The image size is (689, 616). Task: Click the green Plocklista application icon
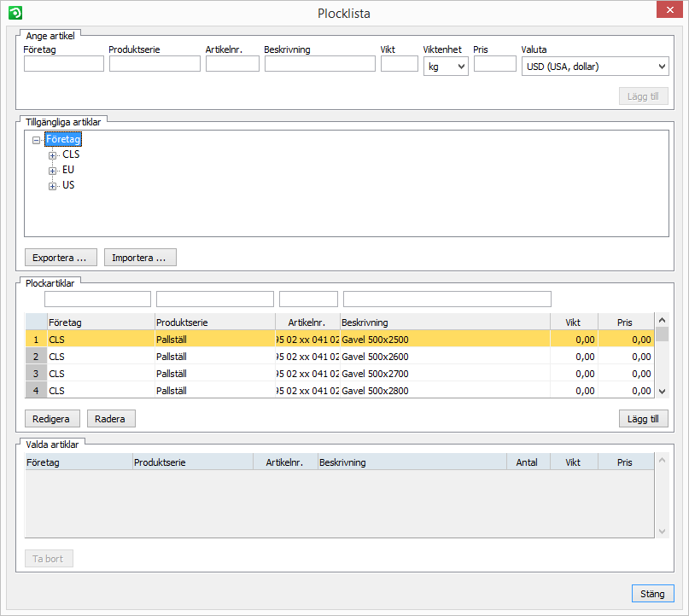click(15, 13)
